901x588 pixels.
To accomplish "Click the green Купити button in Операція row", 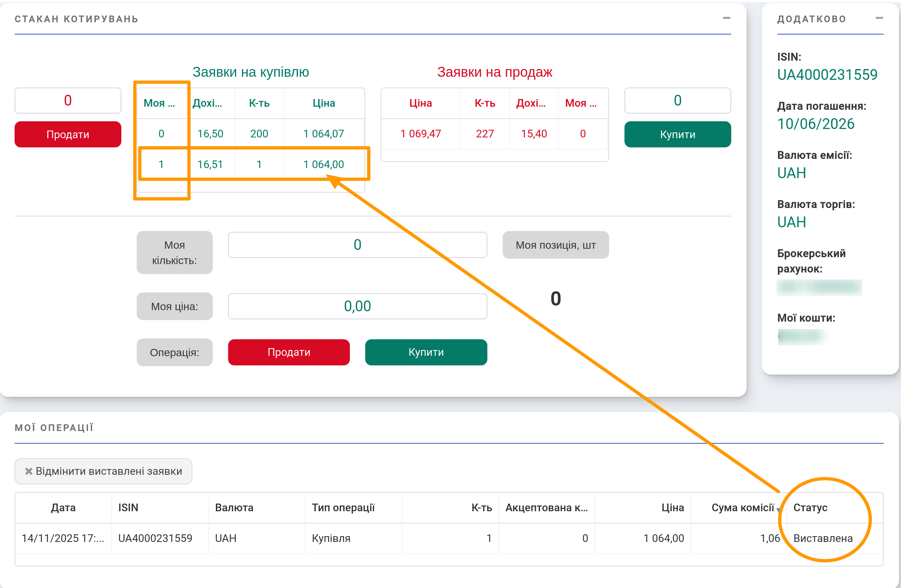I will click(426, 352).
